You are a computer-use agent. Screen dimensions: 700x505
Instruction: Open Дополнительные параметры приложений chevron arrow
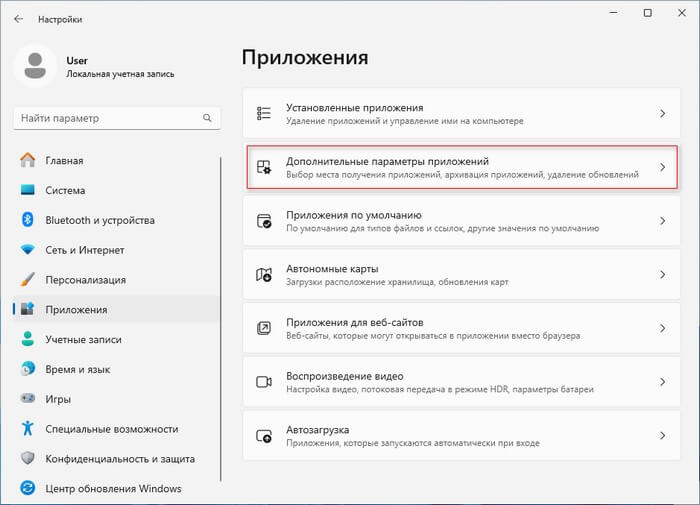point(662,168)
